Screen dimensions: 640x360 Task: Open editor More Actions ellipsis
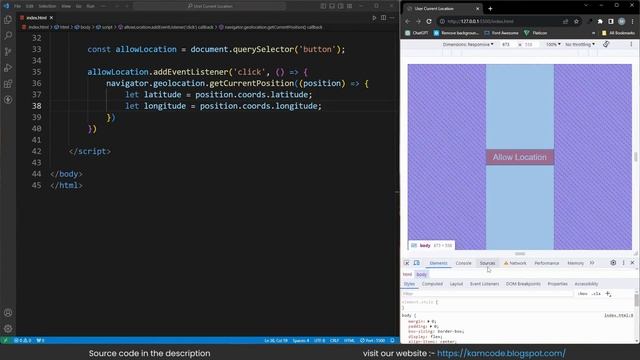click(x=392, y=18)
